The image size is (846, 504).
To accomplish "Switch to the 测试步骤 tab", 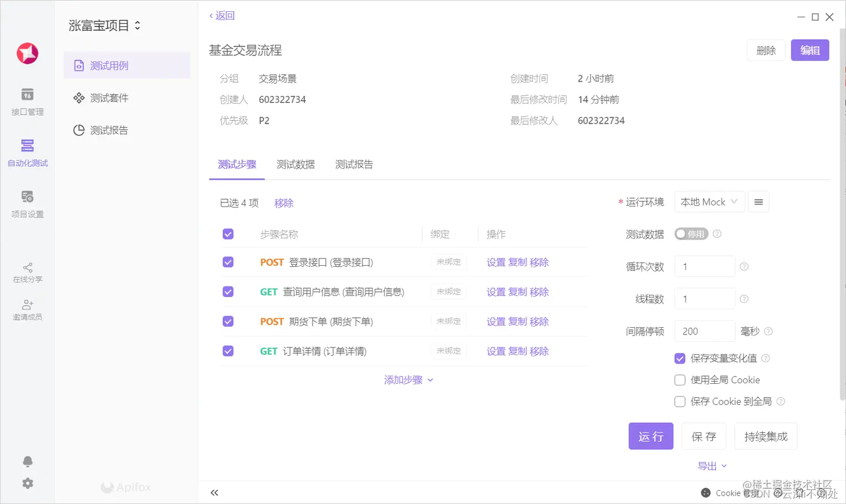I will tap(237, 164).
